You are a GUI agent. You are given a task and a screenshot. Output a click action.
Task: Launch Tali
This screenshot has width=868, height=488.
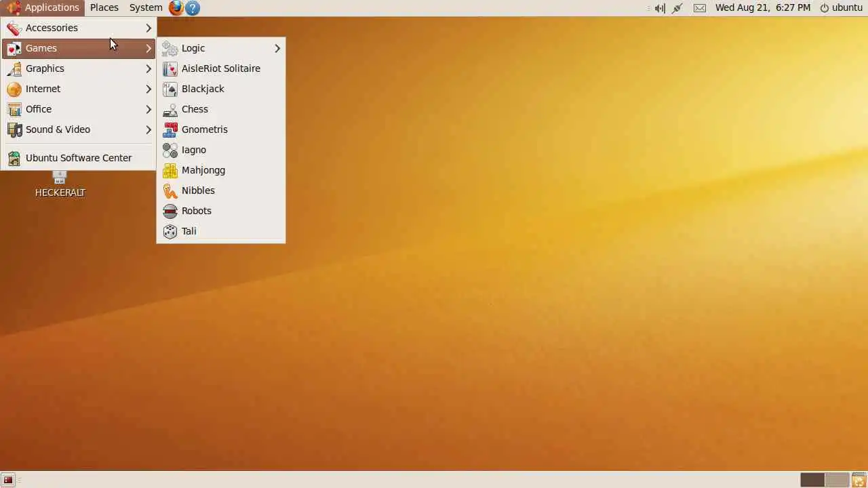221,231
